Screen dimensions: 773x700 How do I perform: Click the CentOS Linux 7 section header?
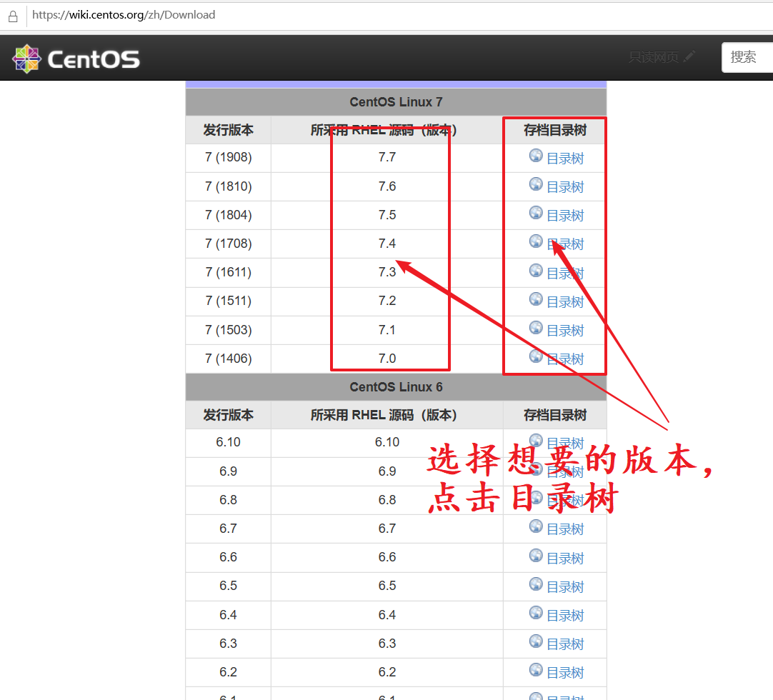coord(396,102)
